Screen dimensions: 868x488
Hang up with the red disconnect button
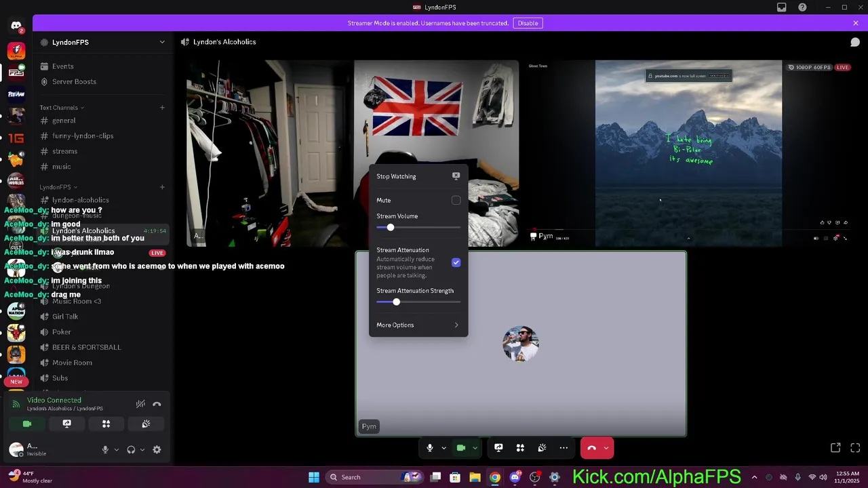click(x=591, y=448)
